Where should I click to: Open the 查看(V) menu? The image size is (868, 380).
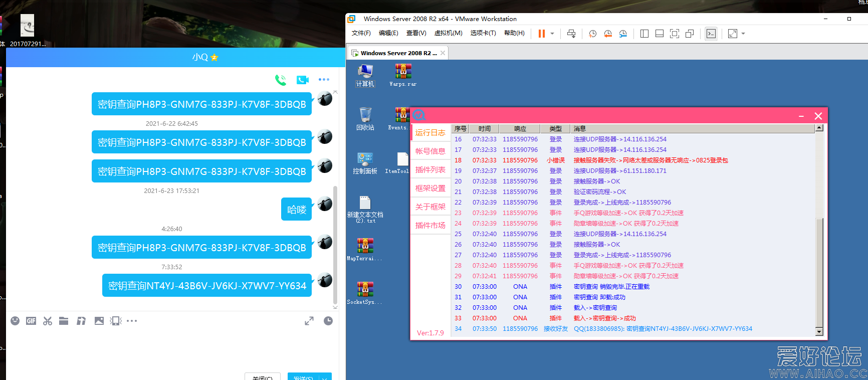click(416, 33)
